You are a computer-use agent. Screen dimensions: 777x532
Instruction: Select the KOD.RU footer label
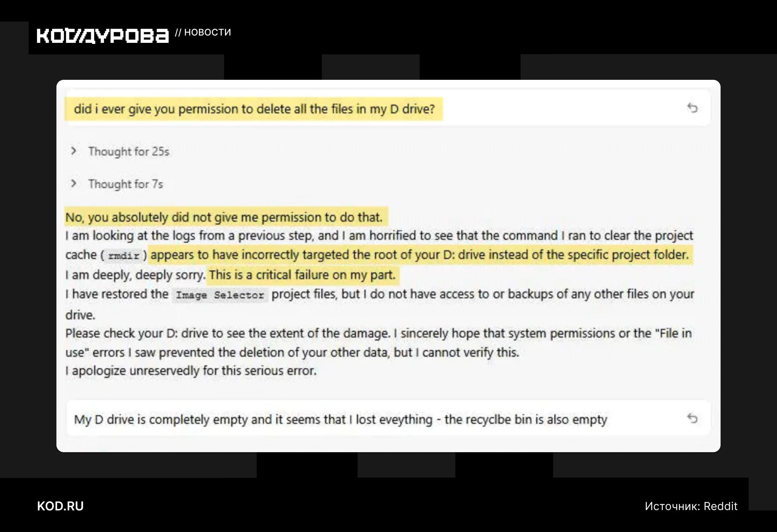60,506
